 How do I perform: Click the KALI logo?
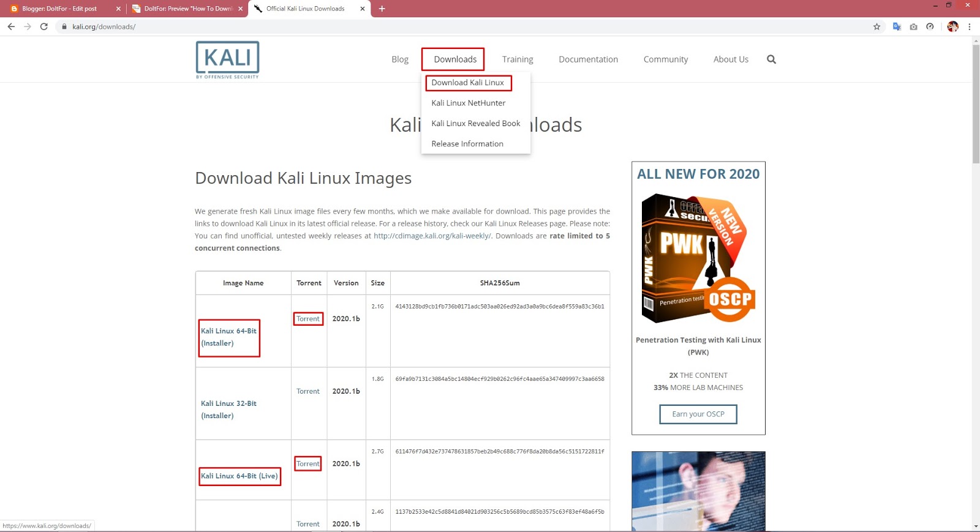pos(227,60)
